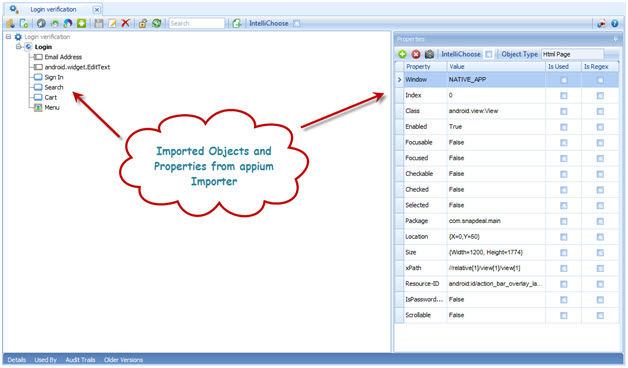The height and width of the screenshot is (368, 628).
Task: Add a property with green plus icon
Action: click(x=402, y=54)
